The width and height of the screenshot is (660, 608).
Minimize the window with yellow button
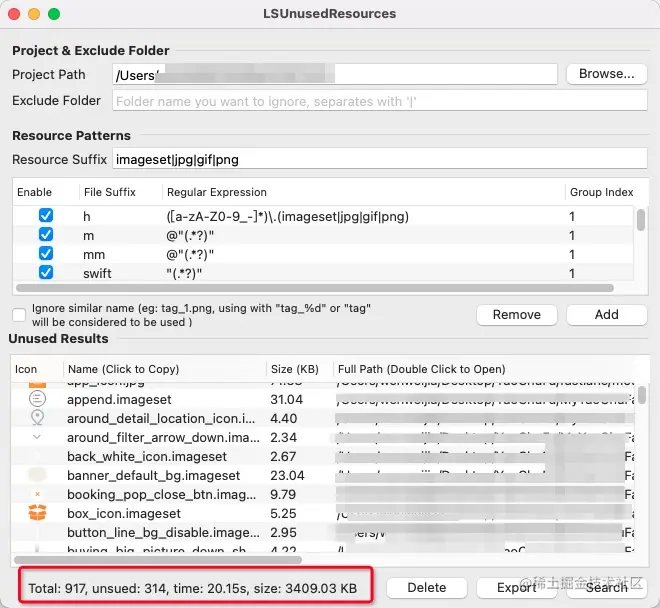point(34,14)
